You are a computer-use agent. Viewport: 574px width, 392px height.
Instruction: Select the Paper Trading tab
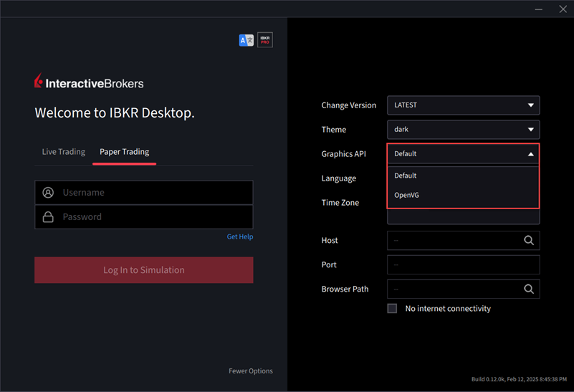(125, 151)
